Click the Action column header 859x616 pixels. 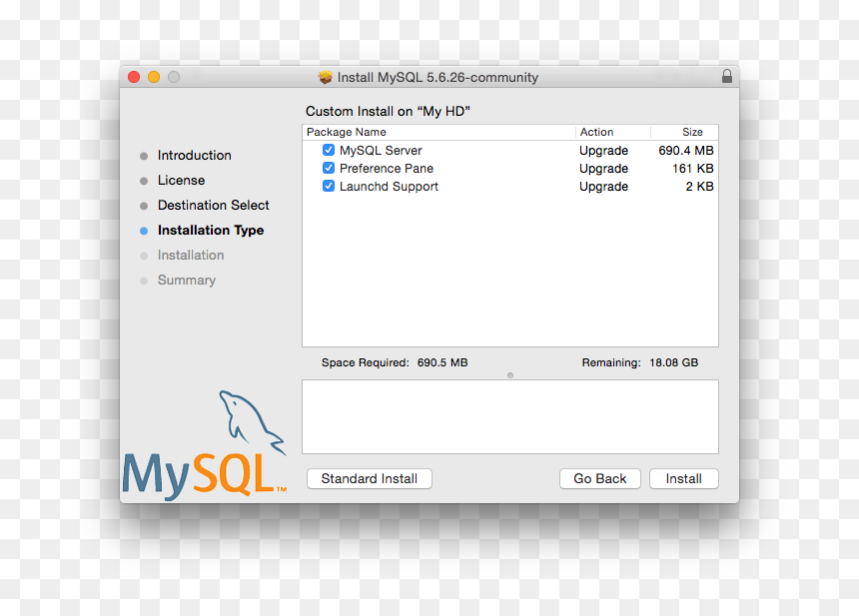coord(596,132)
